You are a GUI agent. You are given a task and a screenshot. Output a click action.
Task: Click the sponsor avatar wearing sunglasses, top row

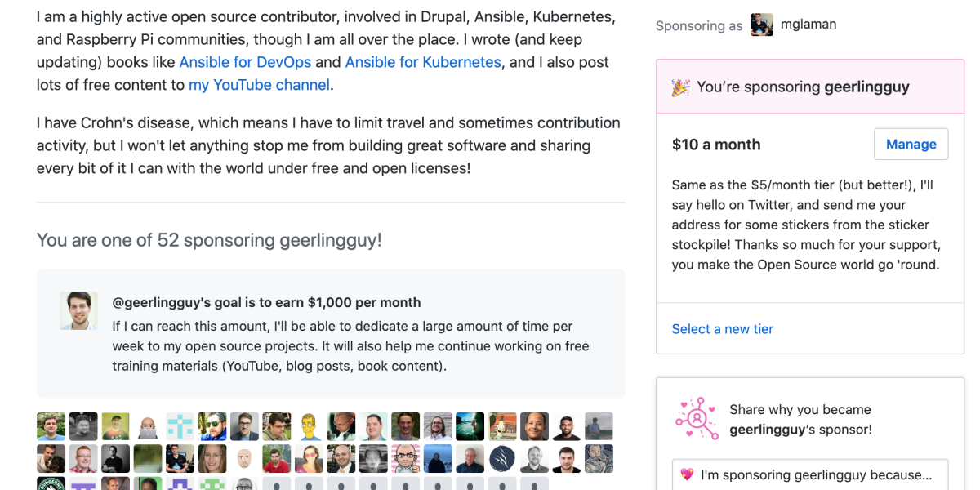(x=212, y=425)
